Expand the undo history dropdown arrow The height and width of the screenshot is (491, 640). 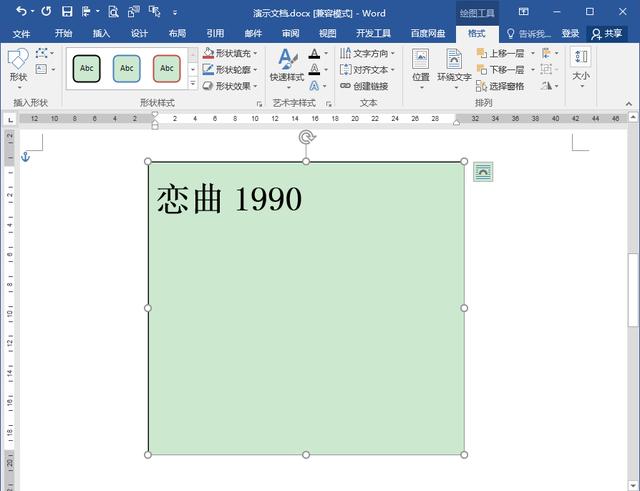coord(33,12)
